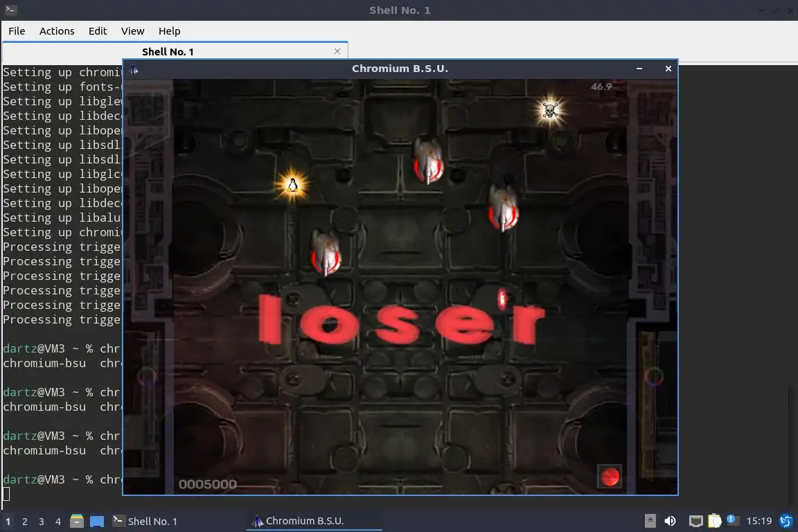Open the Edit menu
Viewport: 798px width, 532px height.
(98, 31)
